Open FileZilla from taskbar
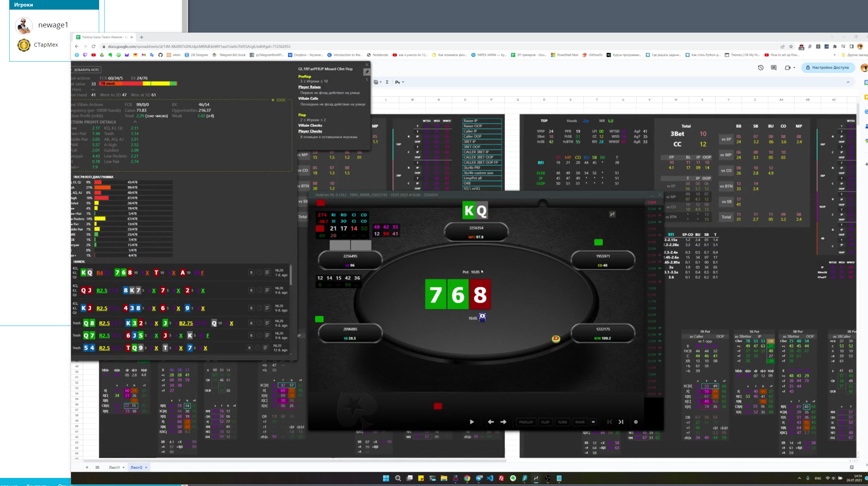Viewport: 868px width, 486px height. (x=502, y=478)
